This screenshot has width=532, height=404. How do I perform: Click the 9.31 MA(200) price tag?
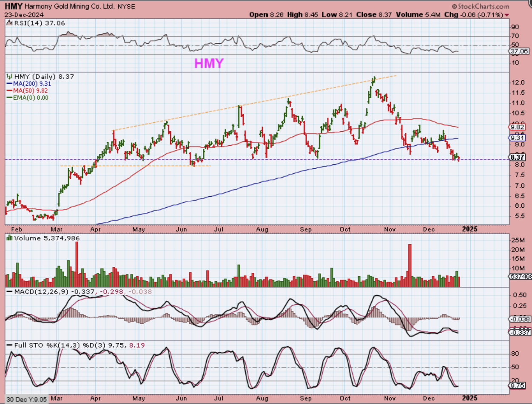[x=518, y=138]
